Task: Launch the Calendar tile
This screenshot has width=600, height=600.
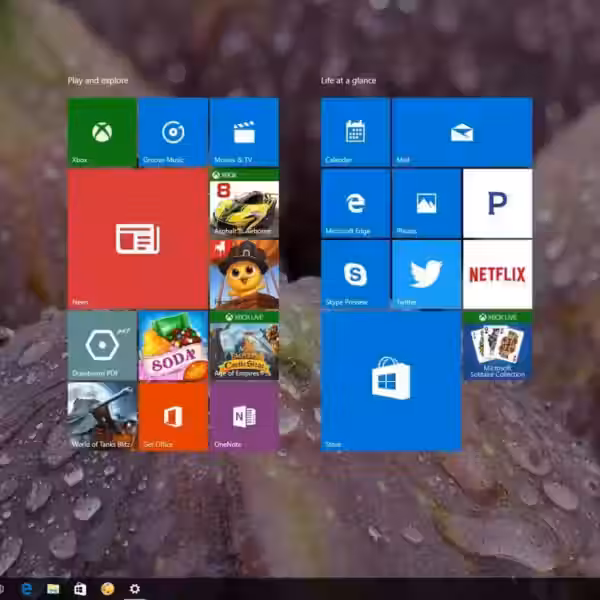Action: coord(355,132)
